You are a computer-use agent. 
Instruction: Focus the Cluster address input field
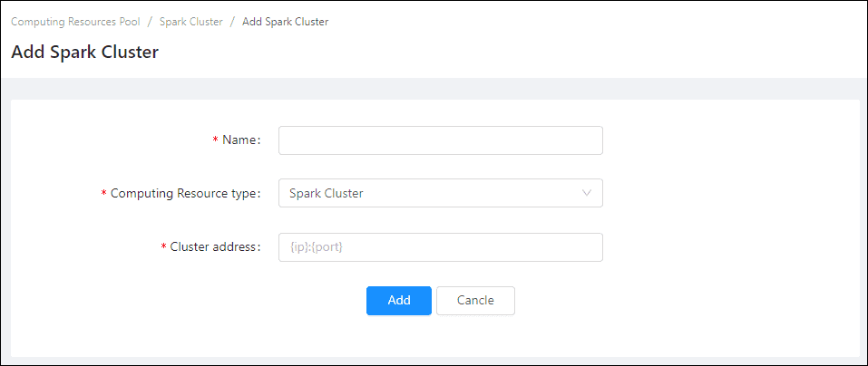pos(440,247)
